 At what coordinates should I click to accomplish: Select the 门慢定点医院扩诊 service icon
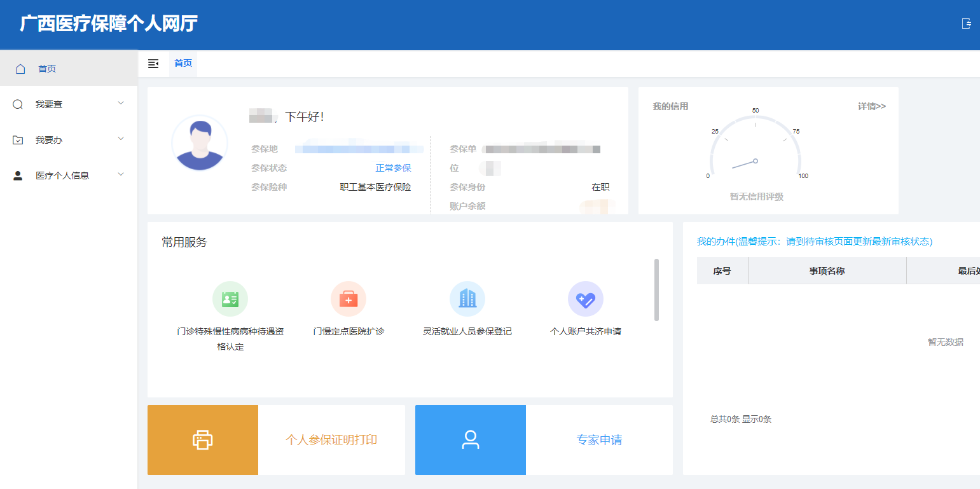[x=349, y=298]
